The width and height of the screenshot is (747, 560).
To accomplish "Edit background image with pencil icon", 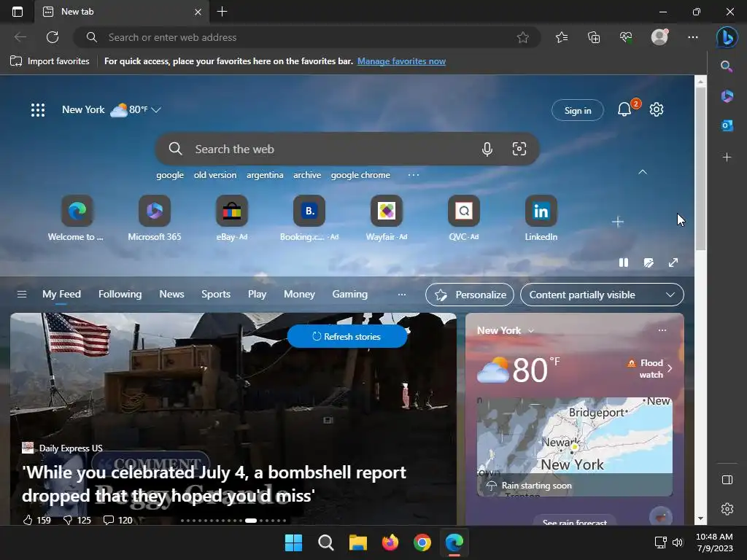I will click(649, 262).
